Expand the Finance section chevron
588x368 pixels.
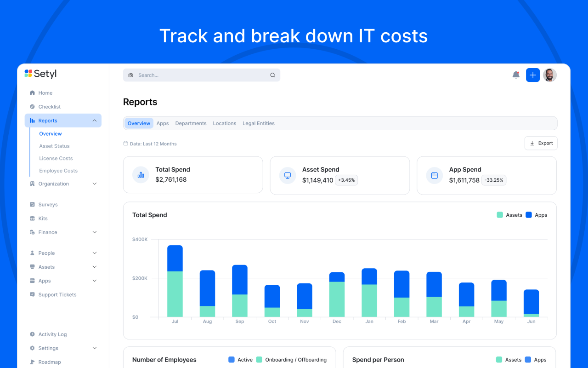95,232
